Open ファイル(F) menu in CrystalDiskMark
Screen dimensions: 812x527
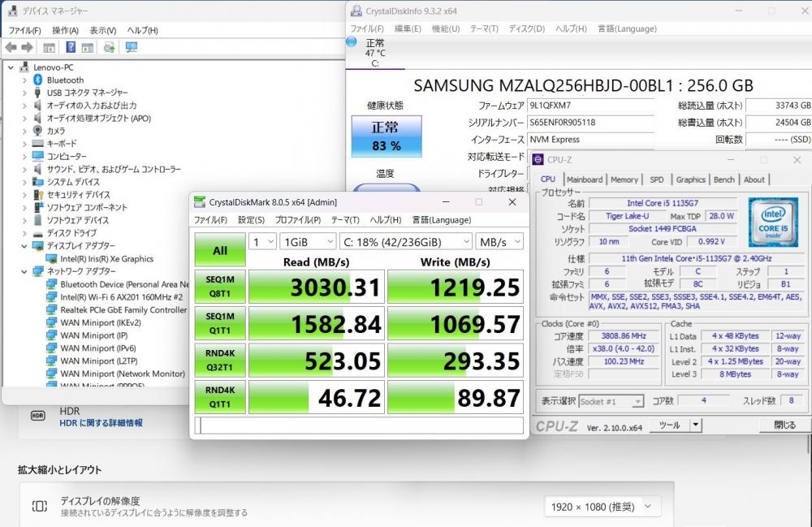pos(210,220)
